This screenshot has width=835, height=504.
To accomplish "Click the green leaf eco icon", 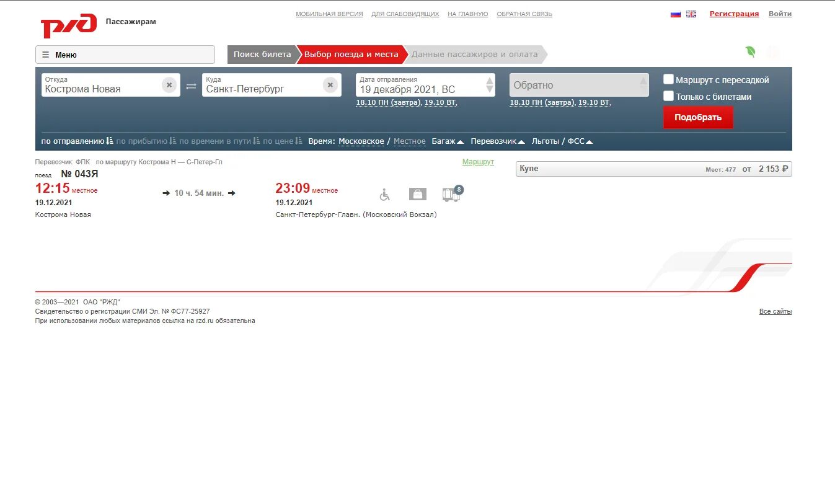I will (x=751, y=52).
